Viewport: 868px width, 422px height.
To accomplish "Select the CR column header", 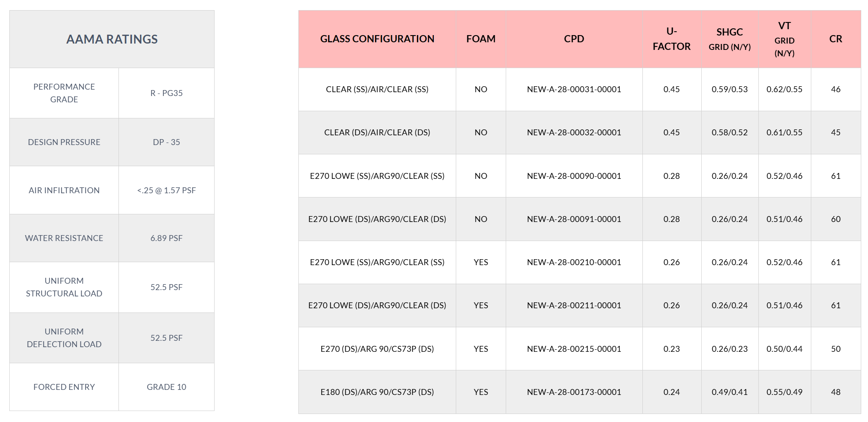I will (836, 39).
